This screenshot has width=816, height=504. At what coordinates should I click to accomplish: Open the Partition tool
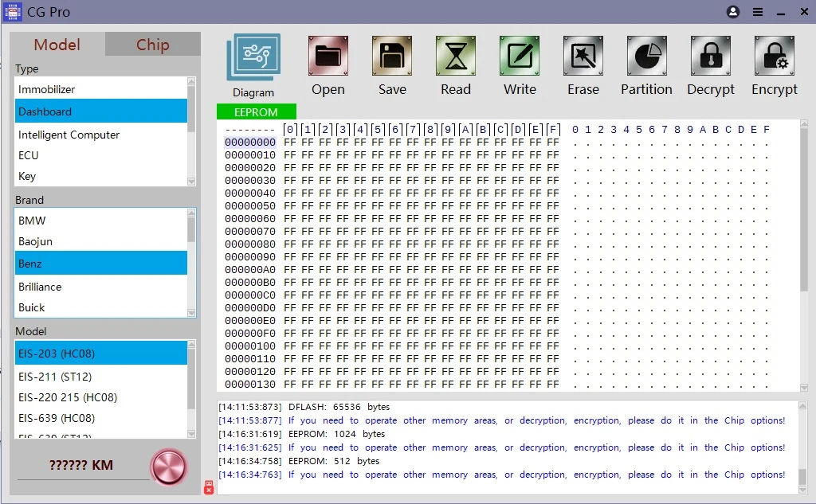coord(647,56)
